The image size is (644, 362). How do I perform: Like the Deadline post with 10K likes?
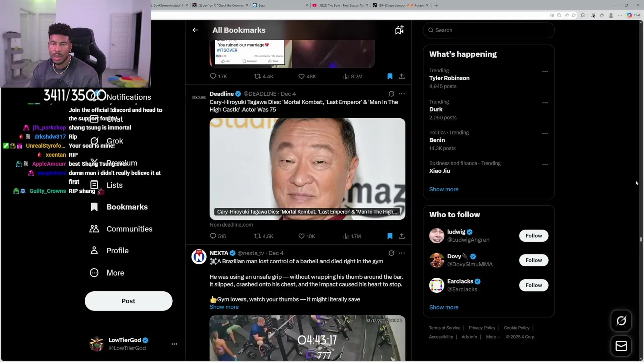[x=306, y=236]
